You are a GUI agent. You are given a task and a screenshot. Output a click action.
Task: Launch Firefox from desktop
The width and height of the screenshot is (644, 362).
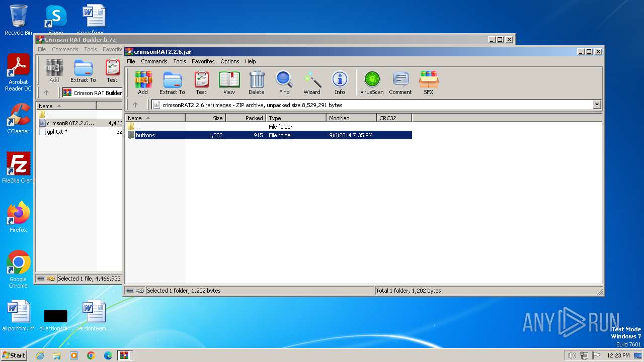point(18,217)
